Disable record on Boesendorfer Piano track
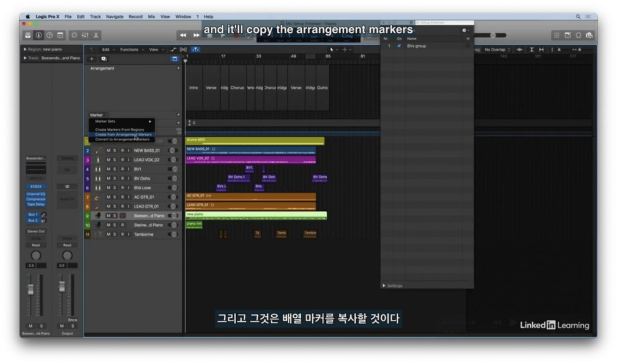Viewport: 617px width, 364px height. point(122,216)
